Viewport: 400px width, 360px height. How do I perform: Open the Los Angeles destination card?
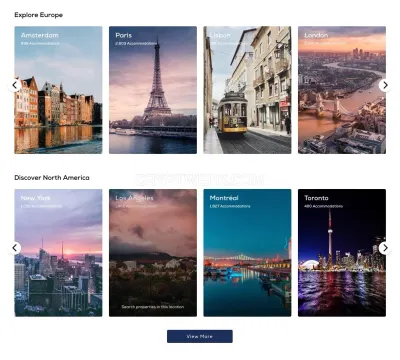[153, 253]
